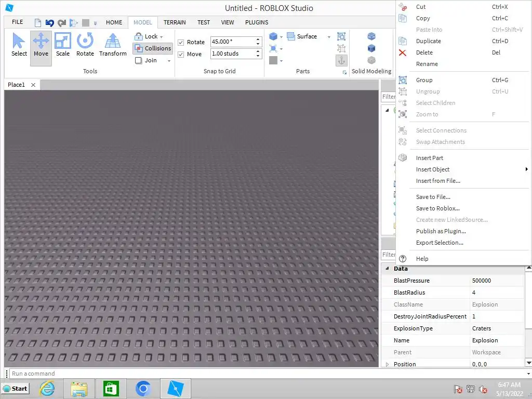Select Save to File... in context menu

coord(463,197)
